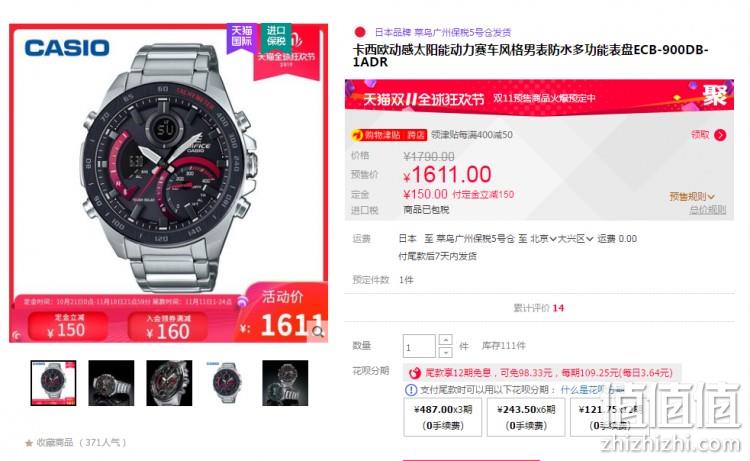Click the red dot before 日本品牌
750x461 pixels.
tap(360, 33)
